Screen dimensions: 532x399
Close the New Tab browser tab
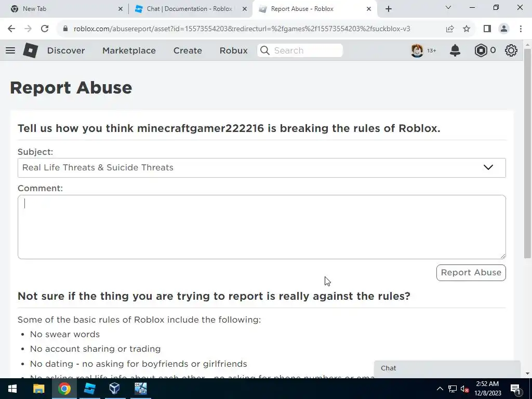tap(121, 9)
